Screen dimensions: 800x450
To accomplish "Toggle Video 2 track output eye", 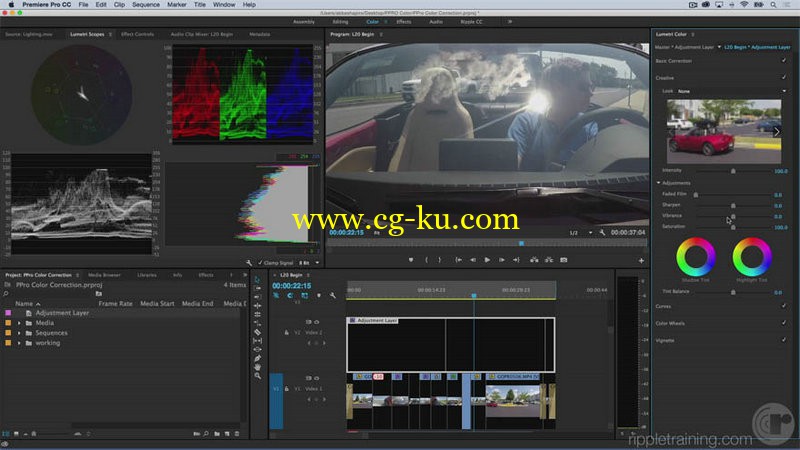I will click(317, 322).
